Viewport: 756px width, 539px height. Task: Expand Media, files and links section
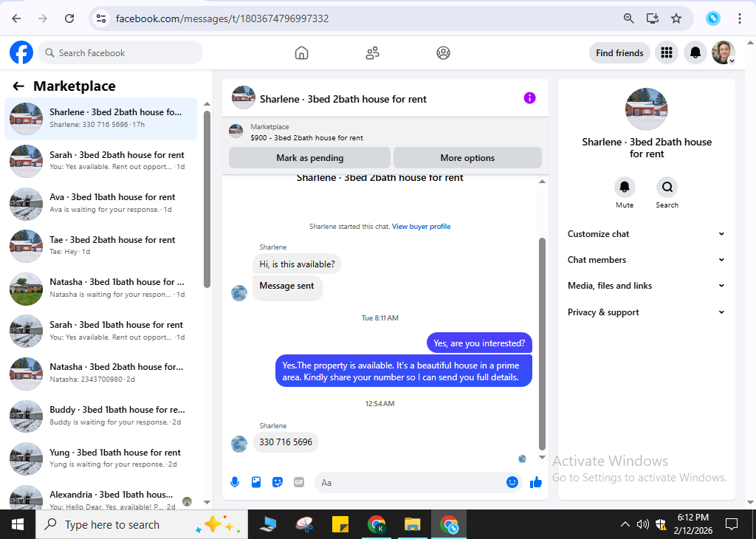click(646, 286)
